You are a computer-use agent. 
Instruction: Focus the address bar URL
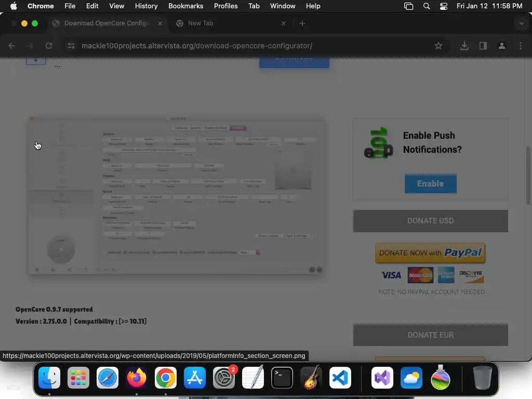point(197,46)
